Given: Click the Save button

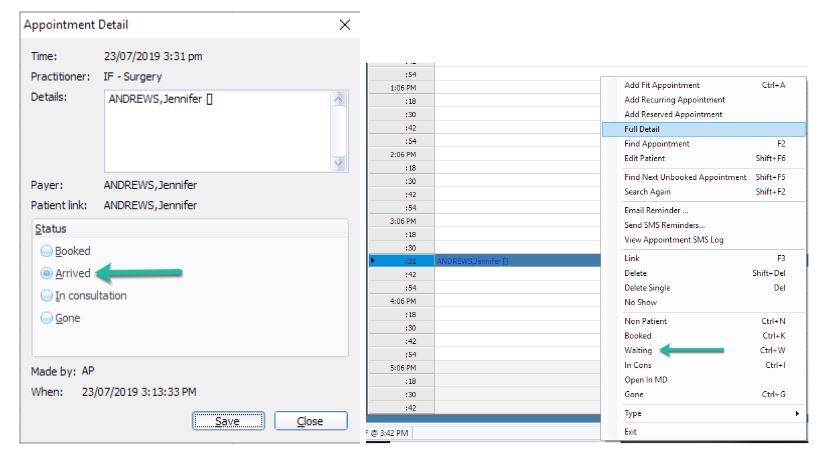Looking at the screenshot, I should point(231,422).
